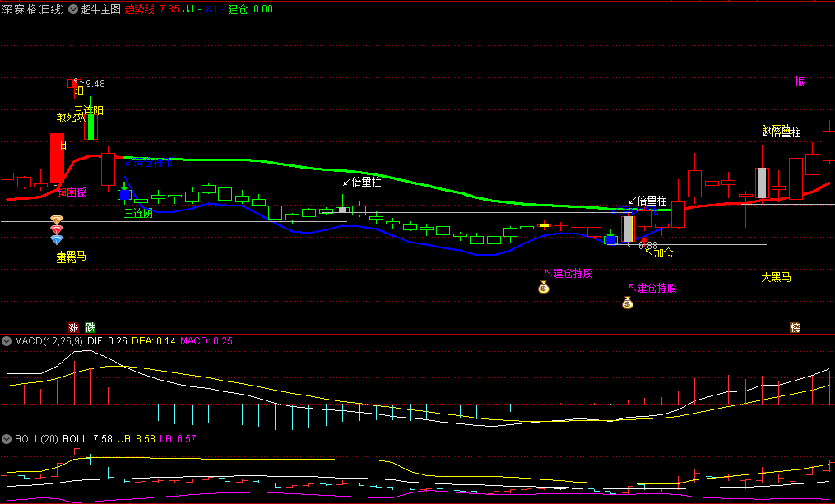This screenshot has height=504, width=835.
Task: Click money bag icon below lower 建仓持股 label
Action: 628,303
